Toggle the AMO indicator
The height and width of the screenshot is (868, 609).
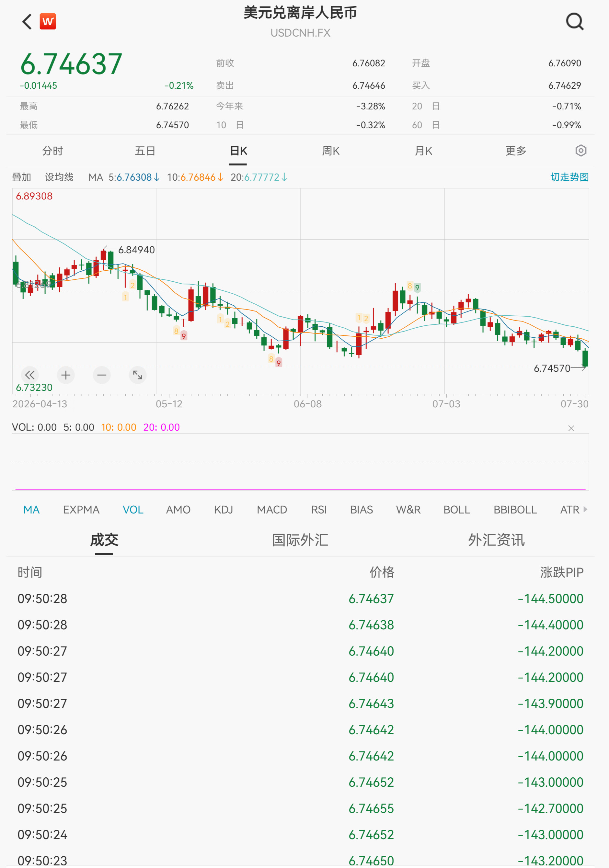(x=178, y=510)
